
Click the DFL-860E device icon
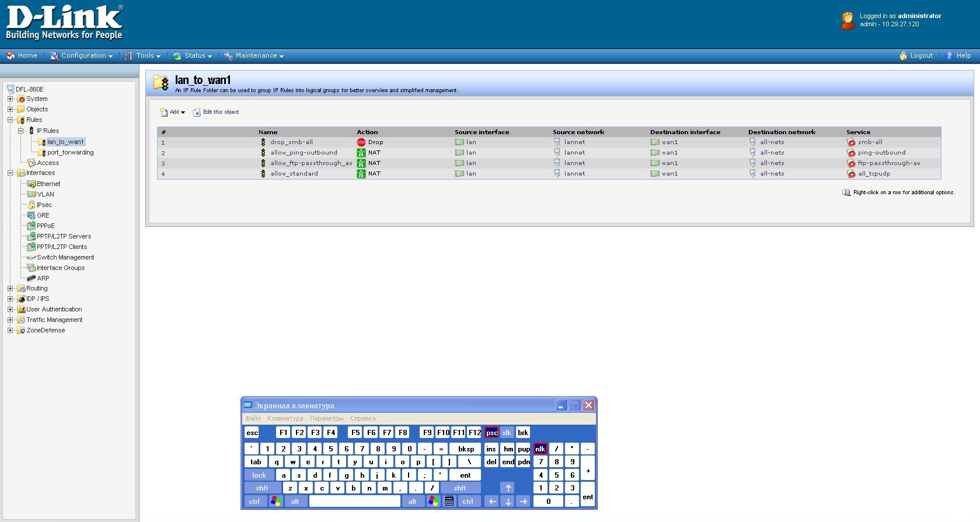11,89
